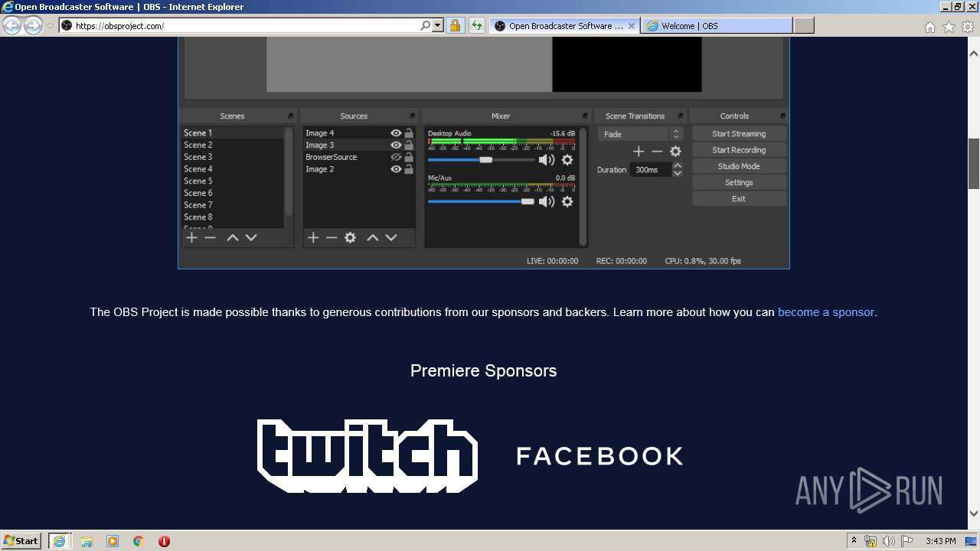Open the transition properties gear icon
Screen dimensions: 980x551
tap(675, 152)
